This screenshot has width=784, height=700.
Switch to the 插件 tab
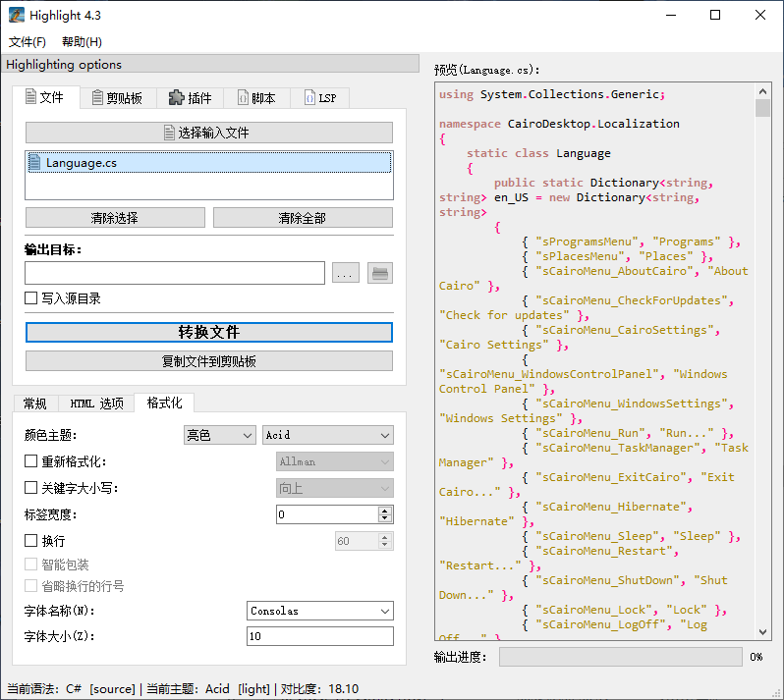coord(191,97)
